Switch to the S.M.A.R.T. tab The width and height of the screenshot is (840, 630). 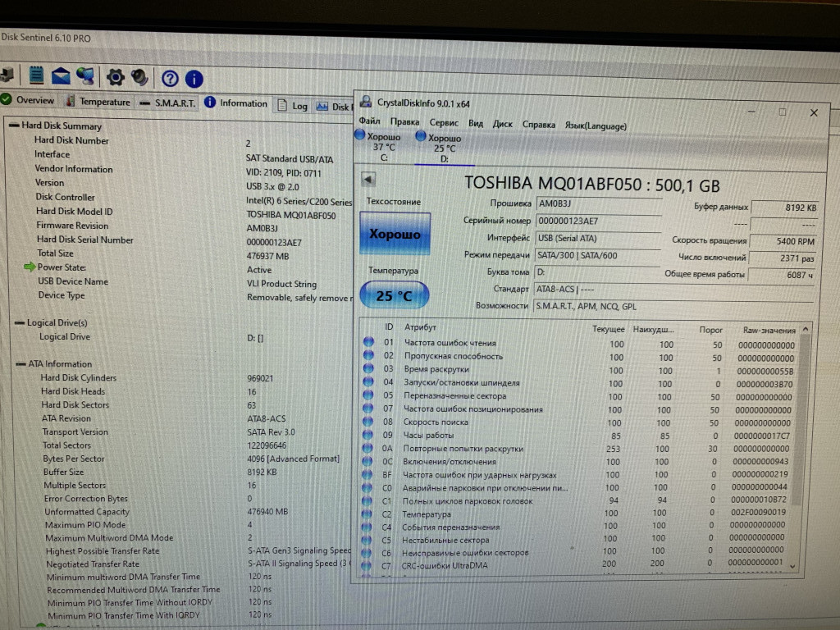168,103
